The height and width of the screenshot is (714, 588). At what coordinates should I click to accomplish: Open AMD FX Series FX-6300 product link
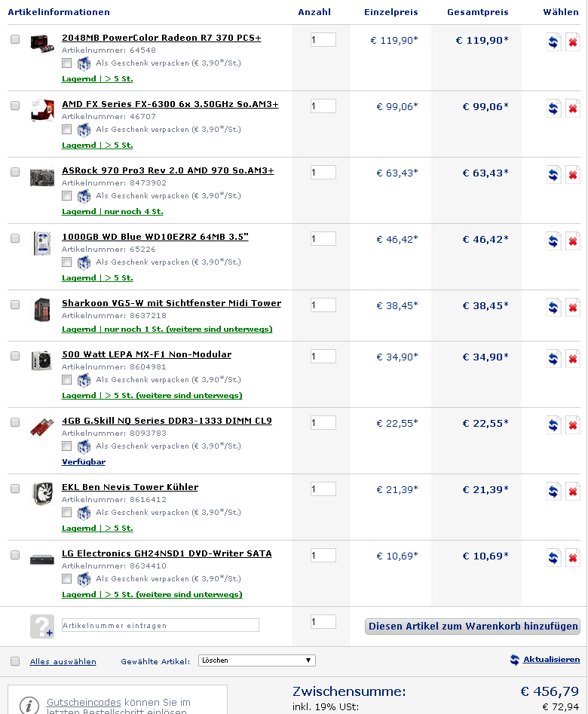tap(170, 104)
